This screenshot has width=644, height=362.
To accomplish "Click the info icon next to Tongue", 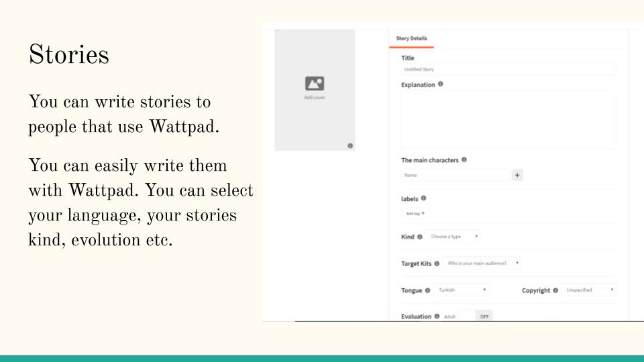I will pos(427,290).
